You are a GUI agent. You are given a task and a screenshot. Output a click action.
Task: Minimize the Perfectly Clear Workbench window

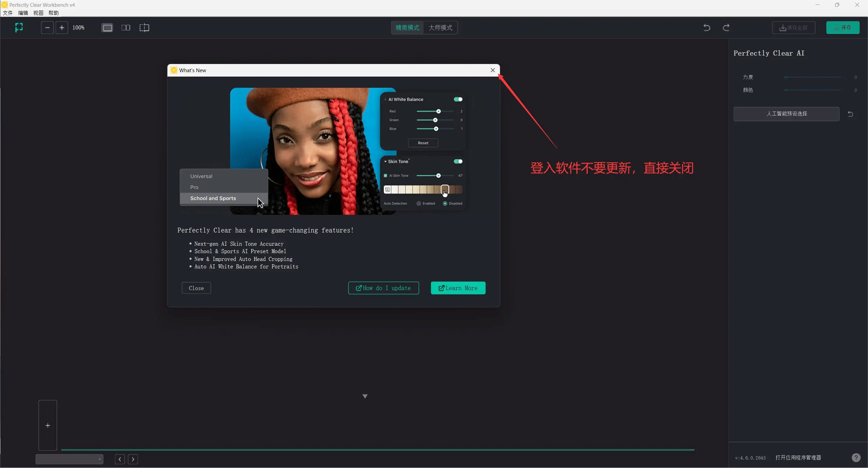[817, 5]
